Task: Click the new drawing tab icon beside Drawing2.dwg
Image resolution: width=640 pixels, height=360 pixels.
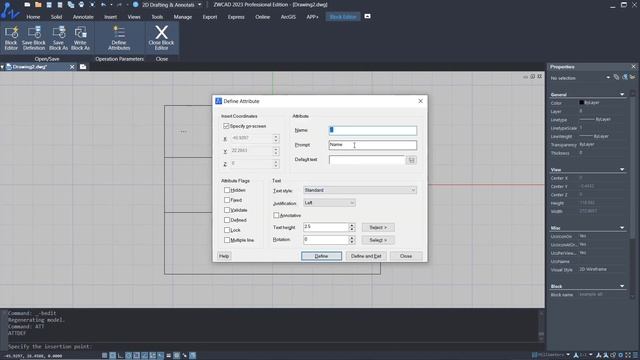Action: click(x=83, y=67)
